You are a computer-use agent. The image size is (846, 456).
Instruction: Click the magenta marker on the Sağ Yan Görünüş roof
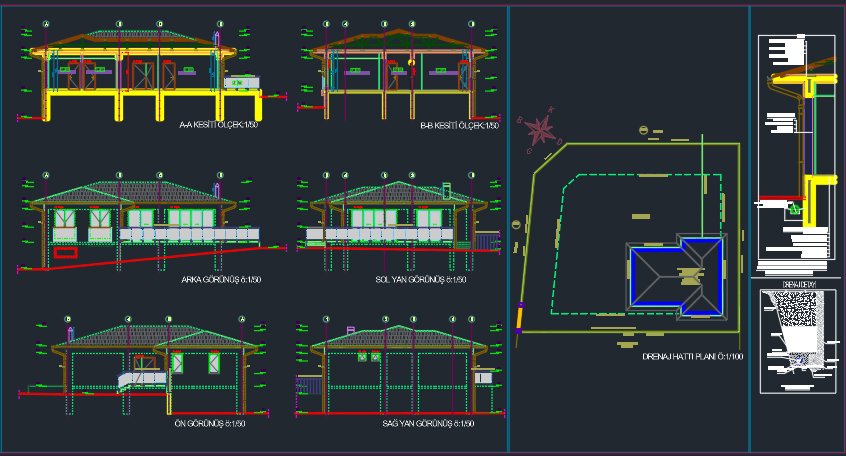point(349,329)
